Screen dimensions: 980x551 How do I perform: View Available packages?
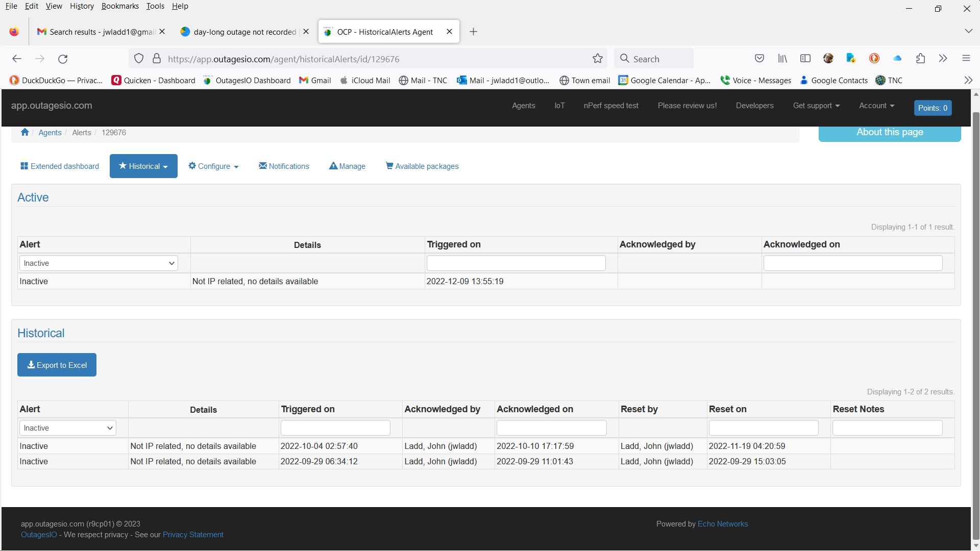point(422,166)
